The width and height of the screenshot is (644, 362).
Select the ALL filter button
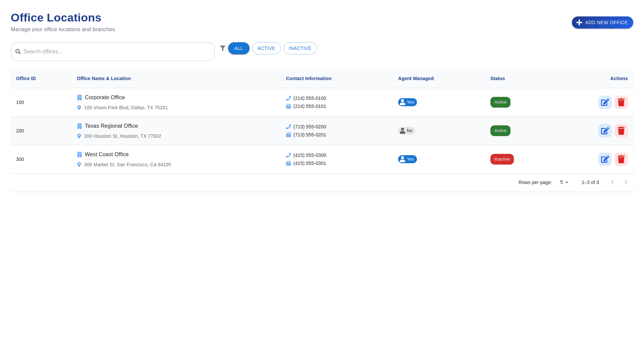click(238, 48)
